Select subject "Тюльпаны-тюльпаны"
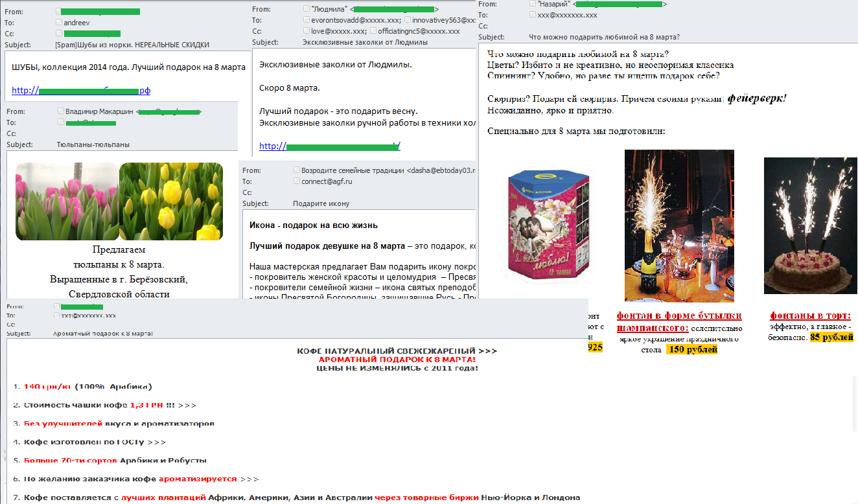858x504 pixels. click(93, 144)
